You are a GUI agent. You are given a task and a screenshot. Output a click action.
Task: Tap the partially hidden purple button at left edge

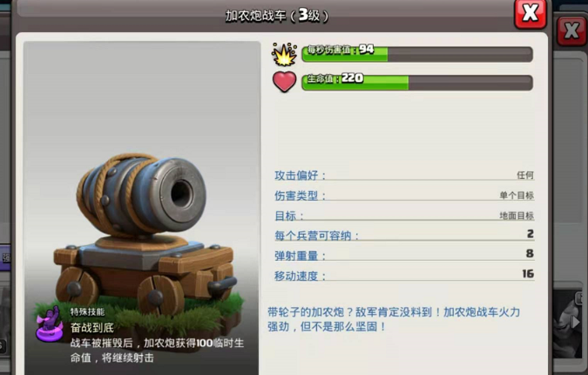[x=5, y=257]
